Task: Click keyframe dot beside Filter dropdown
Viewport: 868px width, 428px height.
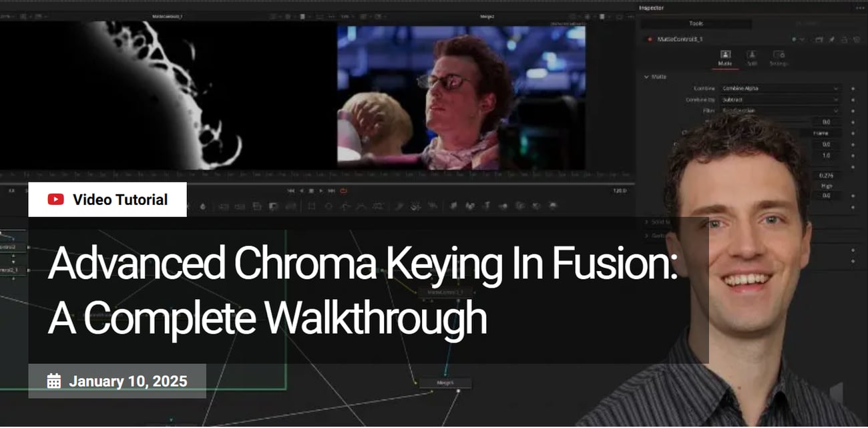Action: [x=853, y=111]
